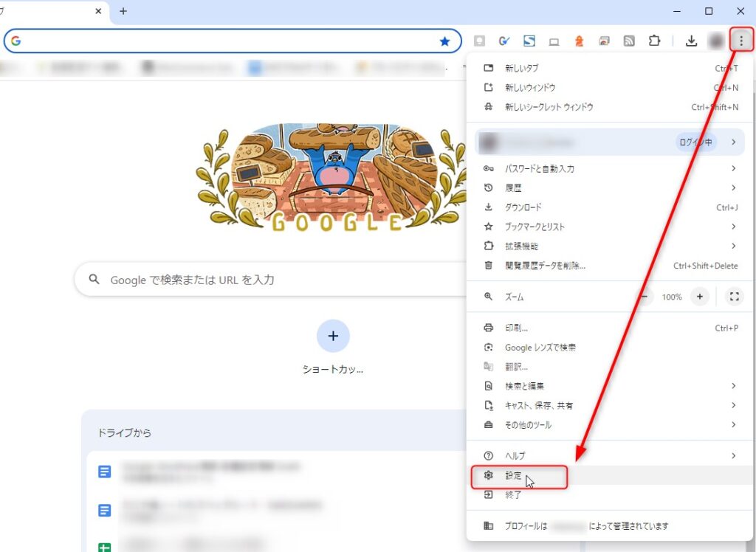Click the orange figure extension icon
Screen dimensions: 756x552
579,41
